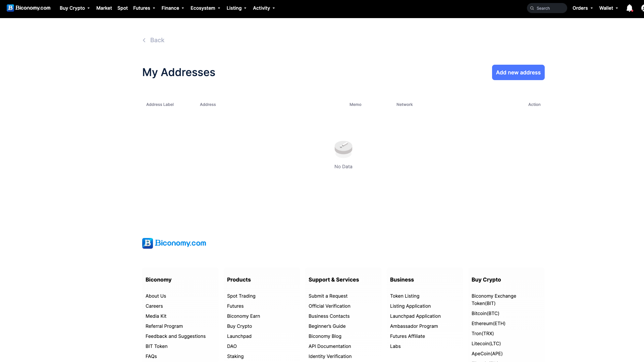Open the Official Verification link
The width and height of the screenshot is (644, 362).
pyautogui.click(x=329, y=306)
